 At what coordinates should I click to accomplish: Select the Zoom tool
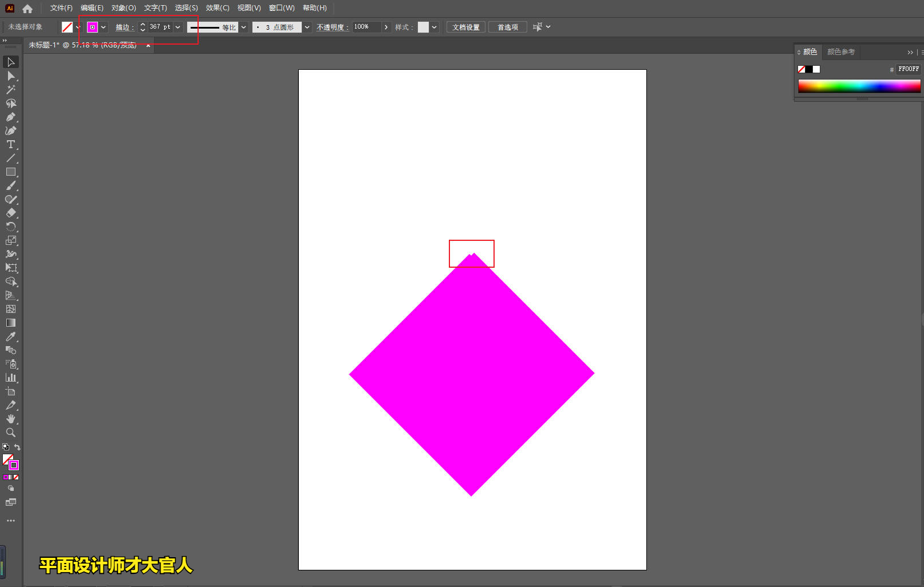10,433
